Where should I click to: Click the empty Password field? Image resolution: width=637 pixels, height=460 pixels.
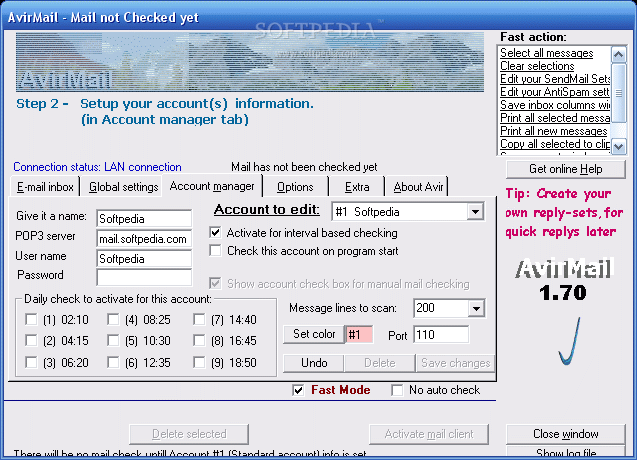144,278
